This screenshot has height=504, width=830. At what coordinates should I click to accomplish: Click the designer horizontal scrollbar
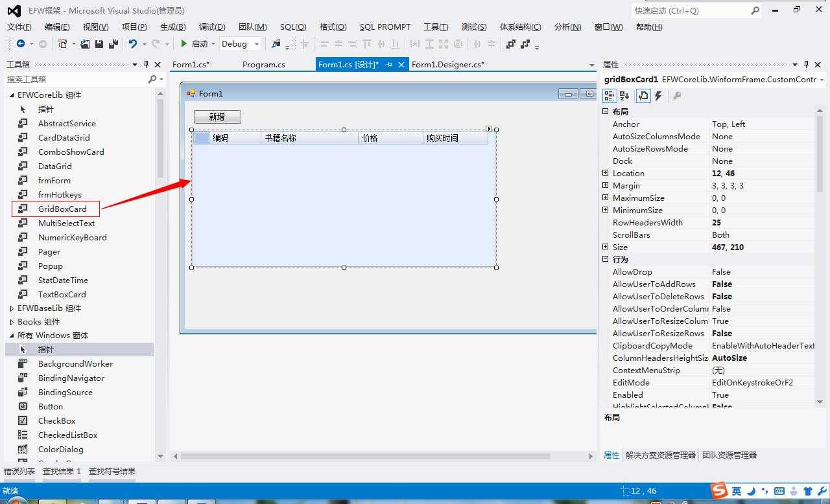pyautogui.click(x=365, y=456)
